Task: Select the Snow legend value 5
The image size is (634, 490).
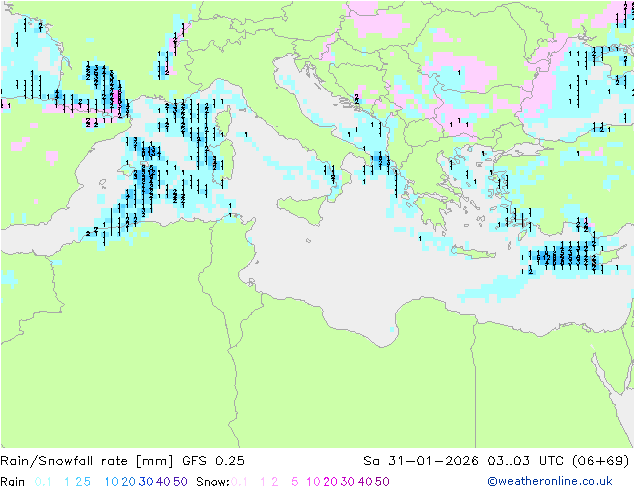Action: pos(295,482)
